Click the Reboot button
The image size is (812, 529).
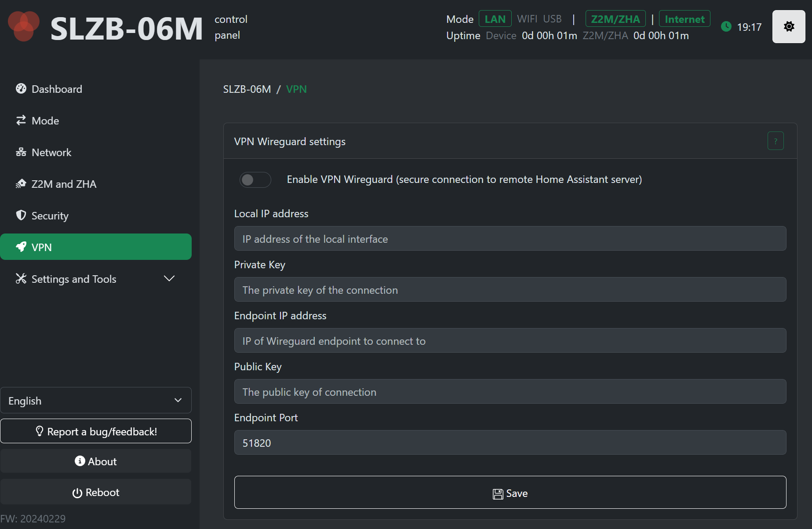pyautogui.click(x=96, y=493)
